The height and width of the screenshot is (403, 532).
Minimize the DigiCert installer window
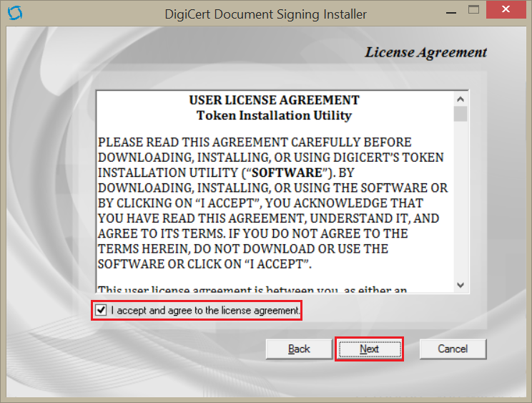(450, 11)
